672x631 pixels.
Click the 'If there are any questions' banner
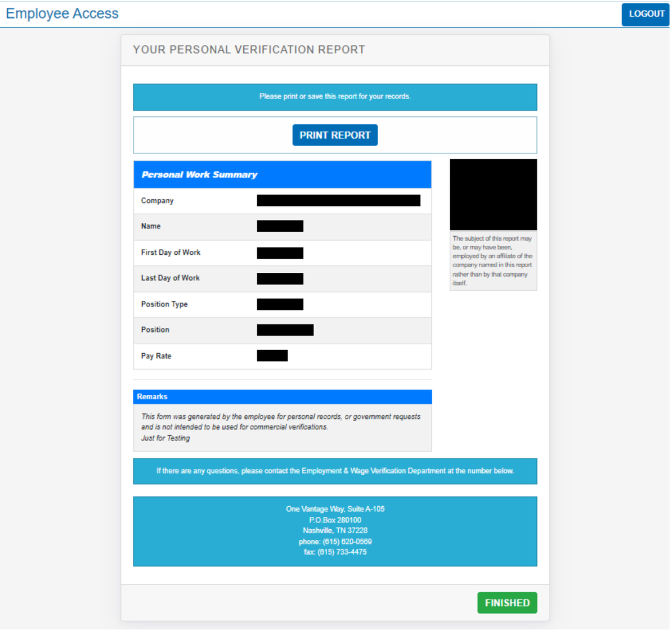pyautogui.click(x=335, y=471)
